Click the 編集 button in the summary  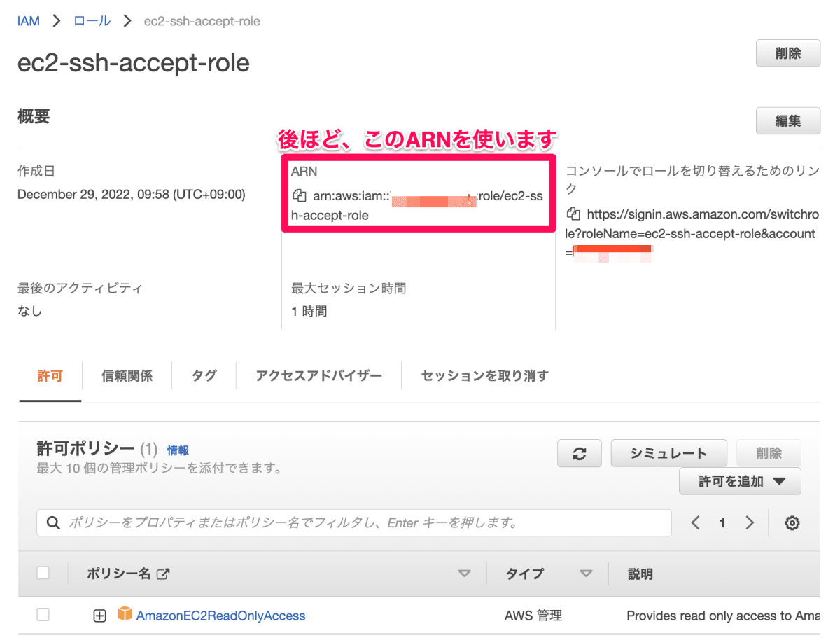[788, 121]
